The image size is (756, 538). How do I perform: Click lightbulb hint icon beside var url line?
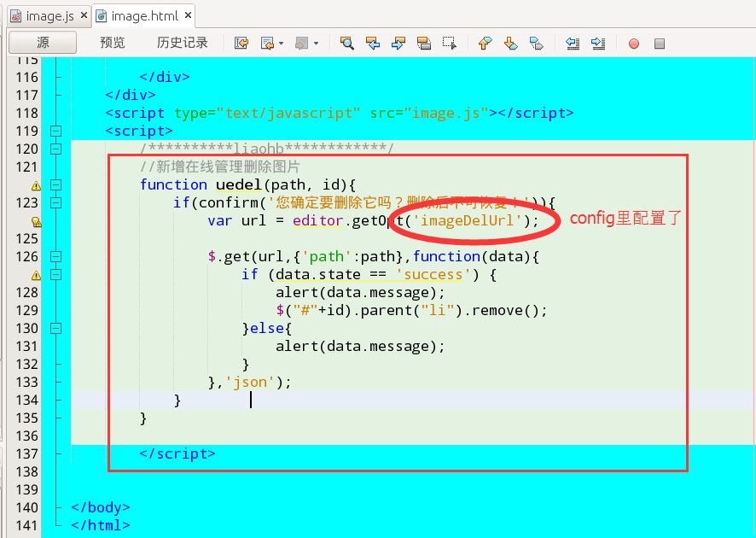[36, 221]
